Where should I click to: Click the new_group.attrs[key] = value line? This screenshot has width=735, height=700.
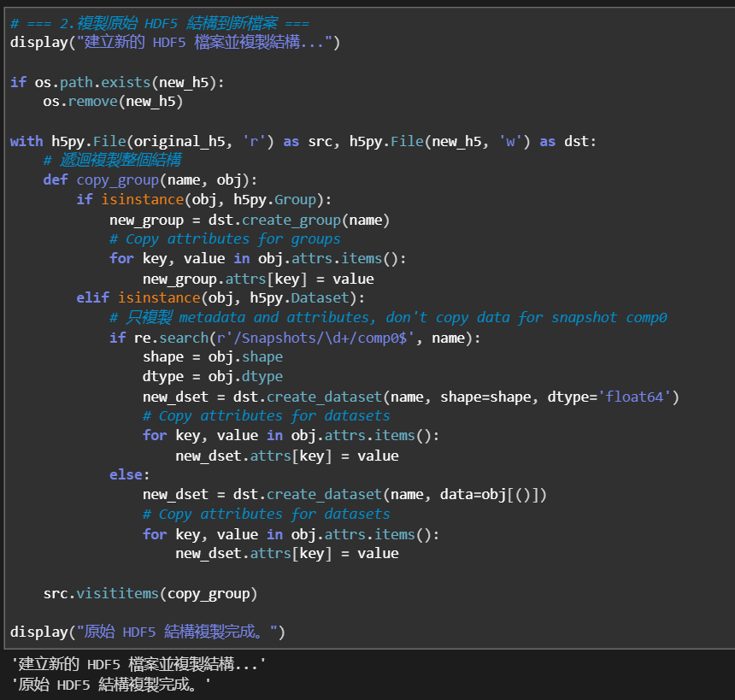tap(257, 279)
